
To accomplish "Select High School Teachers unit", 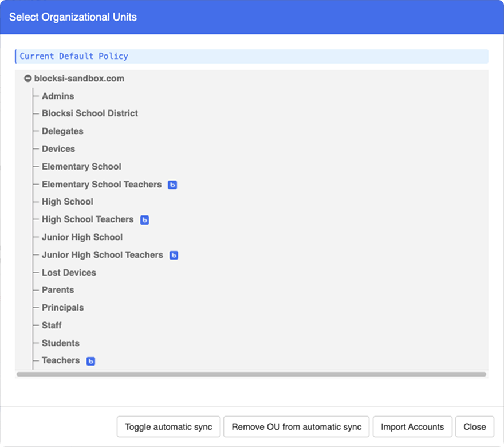I will coord(88,219).
